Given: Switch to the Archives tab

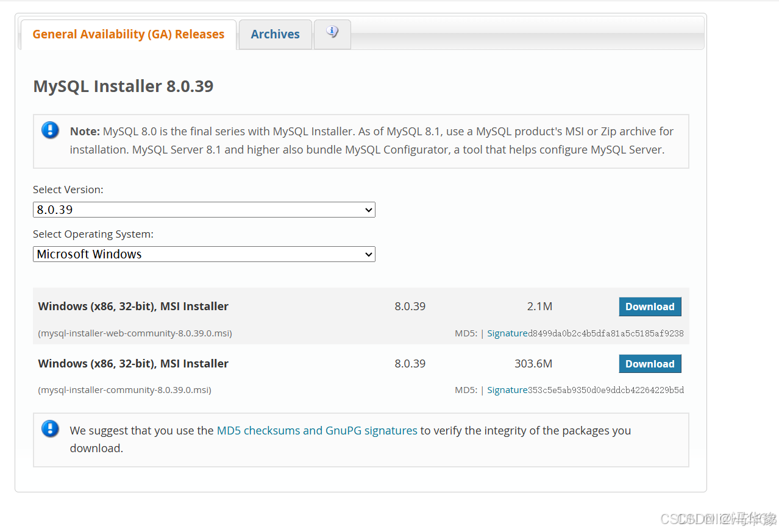Looking at the screenshot, I should pos(275,34).
